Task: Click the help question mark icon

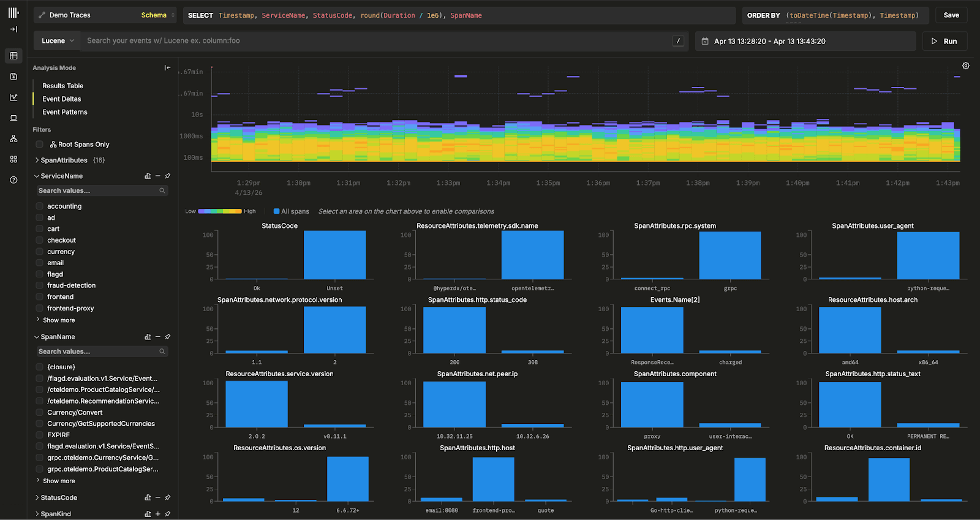Action: [x=13, y=180]
